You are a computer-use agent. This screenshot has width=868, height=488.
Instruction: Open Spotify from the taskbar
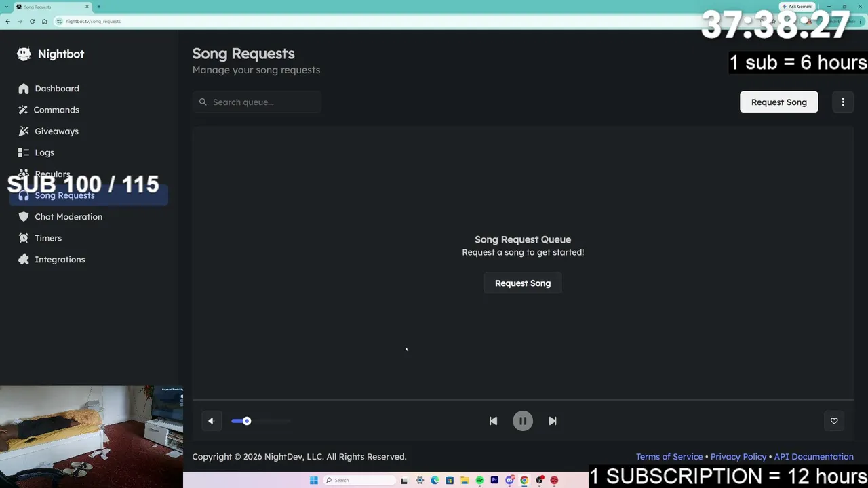coord(479,481)
